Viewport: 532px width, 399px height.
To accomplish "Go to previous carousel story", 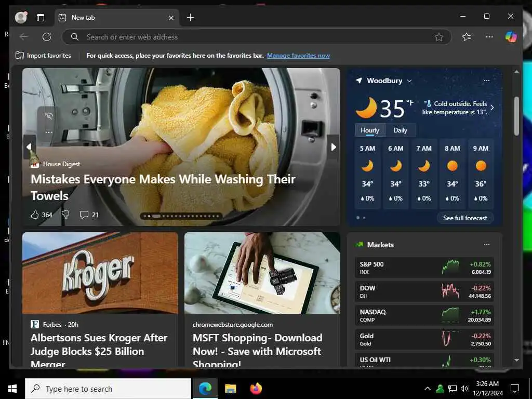I will coord(29,147).
